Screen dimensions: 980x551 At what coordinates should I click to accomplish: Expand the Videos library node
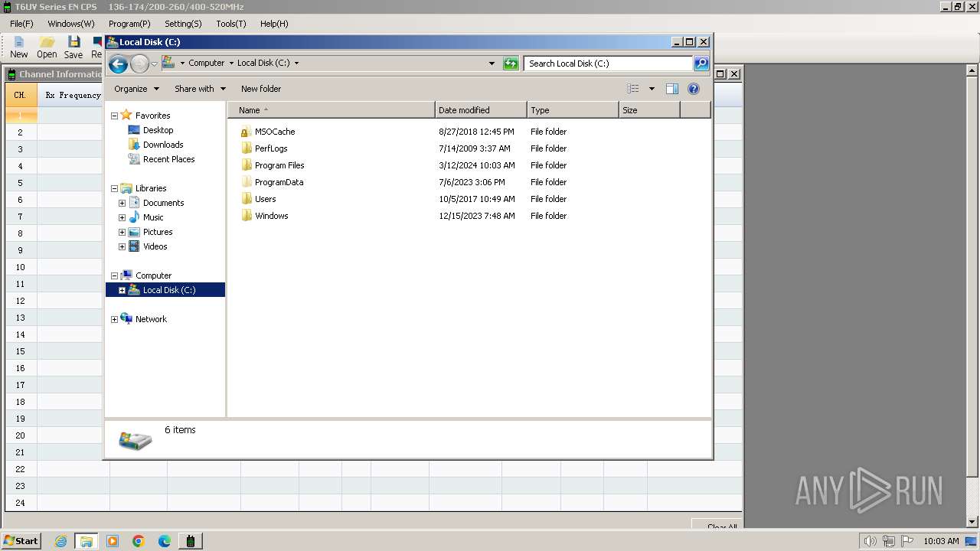coord(122,246)
